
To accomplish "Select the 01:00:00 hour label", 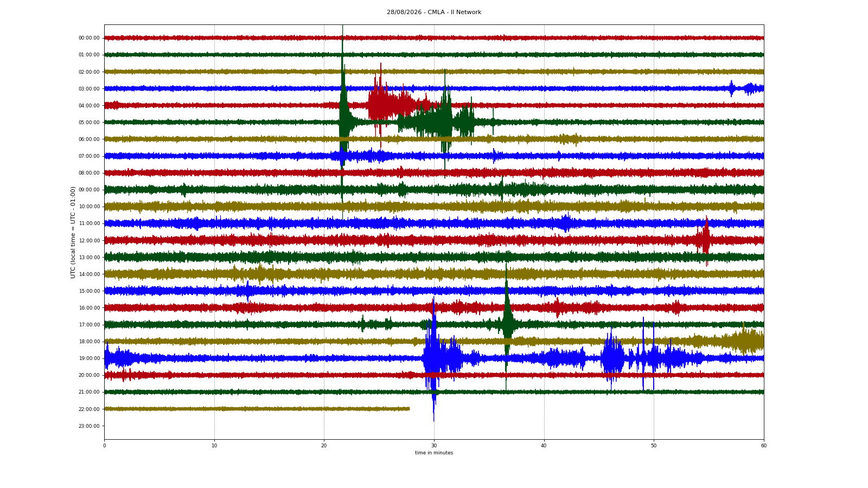I will pyautogui.click(x=89, y=55).
